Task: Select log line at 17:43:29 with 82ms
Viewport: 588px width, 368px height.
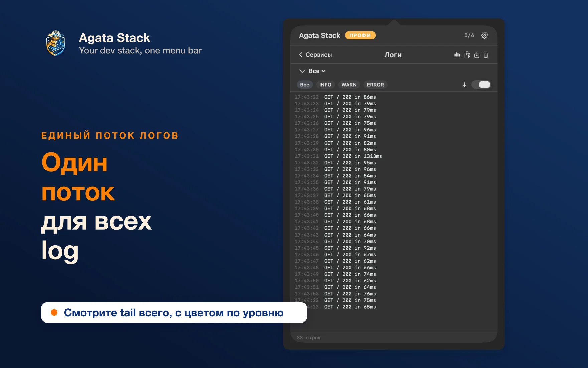Action: click(335, 143)
